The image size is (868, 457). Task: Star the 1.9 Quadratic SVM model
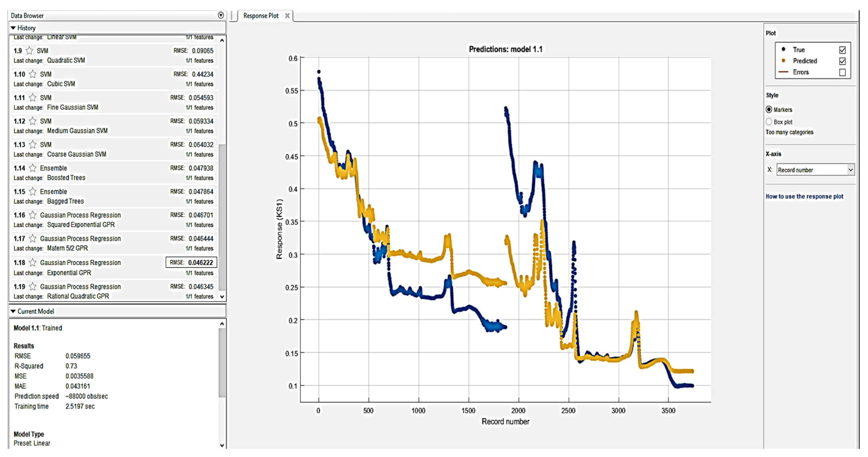click(29, 50)
